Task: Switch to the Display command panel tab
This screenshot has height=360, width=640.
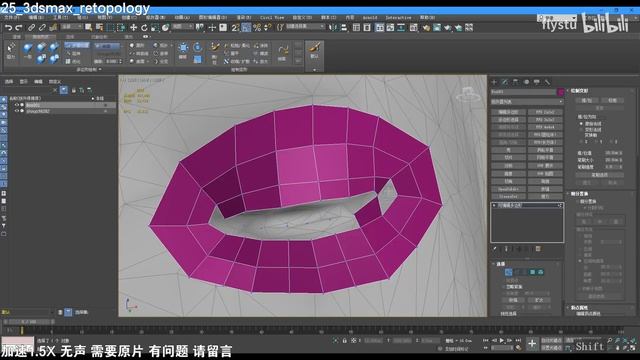Action: tap(537, 82)
